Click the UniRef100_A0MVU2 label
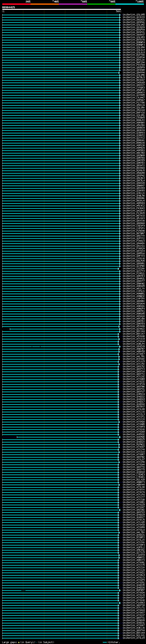 tap(133, 435)
